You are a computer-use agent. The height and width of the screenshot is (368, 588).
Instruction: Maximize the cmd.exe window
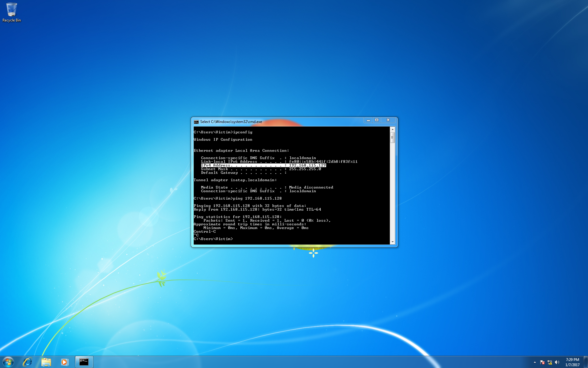pos(377,120)
